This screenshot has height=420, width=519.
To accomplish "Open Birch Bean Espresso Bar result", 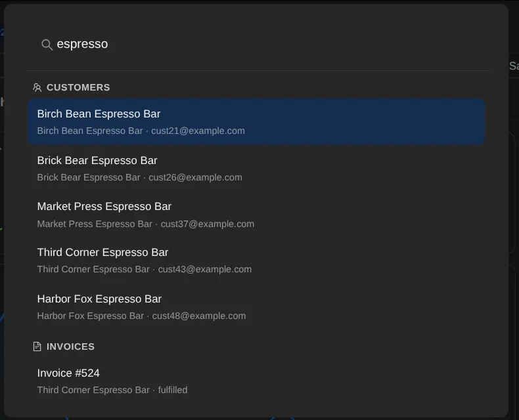I will (x=256, y=121).
